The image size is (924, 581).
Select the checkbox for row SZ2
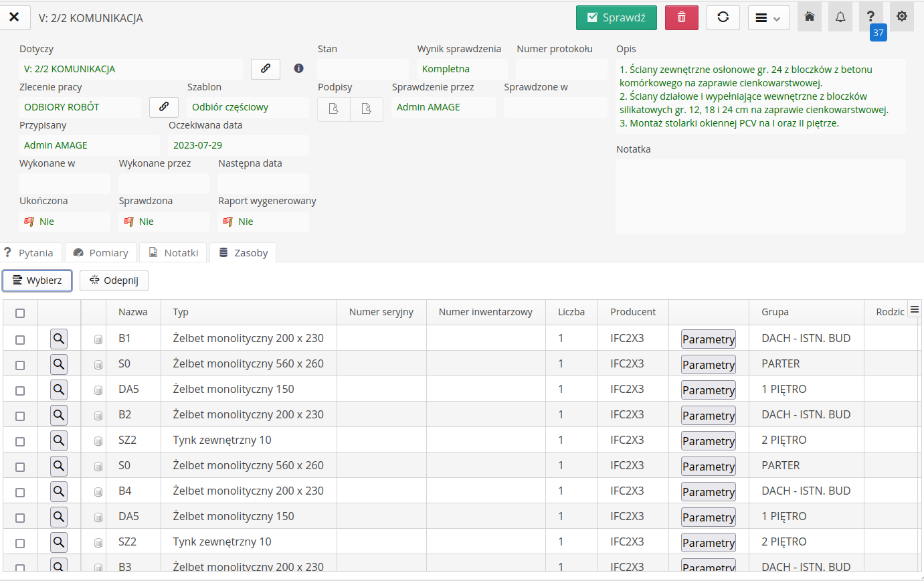pyautogui.click(x=20, y=441)
